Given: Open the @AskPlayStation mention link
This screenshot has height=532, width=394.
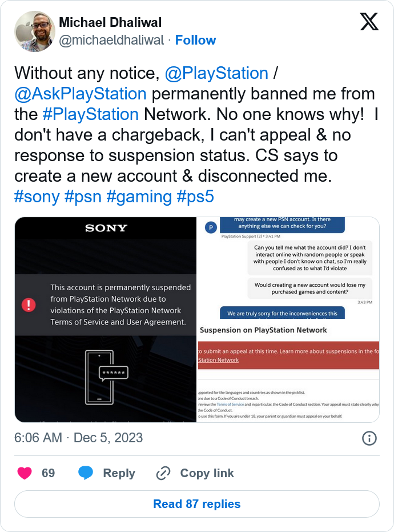Looking at the screenshot, I should coord(81,94).
